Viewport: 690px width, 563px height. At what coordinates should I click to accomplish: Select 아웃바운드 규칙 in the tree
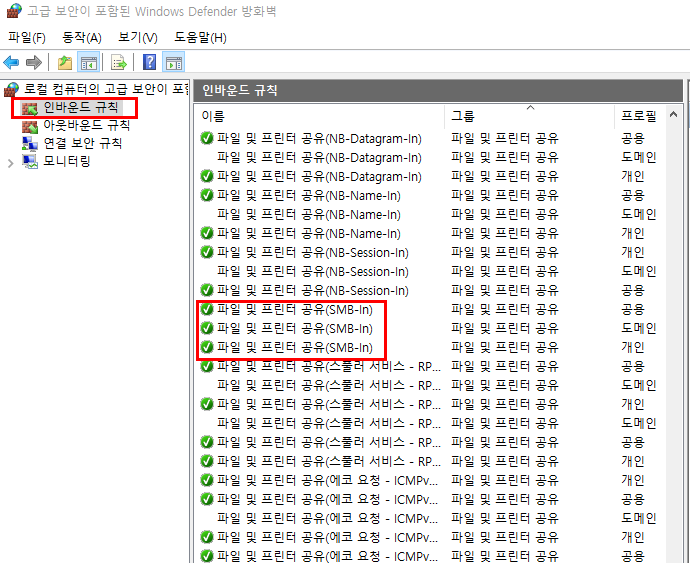pyautogui.click(x=86, y=126)
